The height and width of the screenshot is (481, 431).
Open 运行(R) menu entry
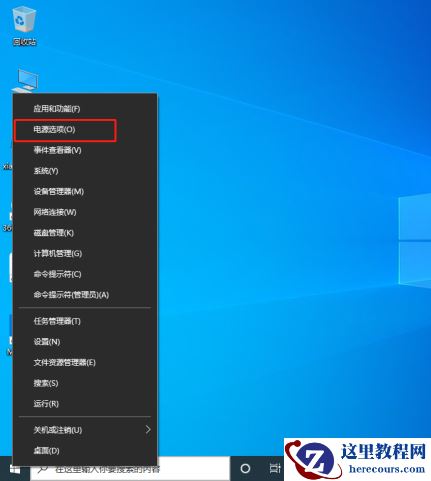point(85,404)
